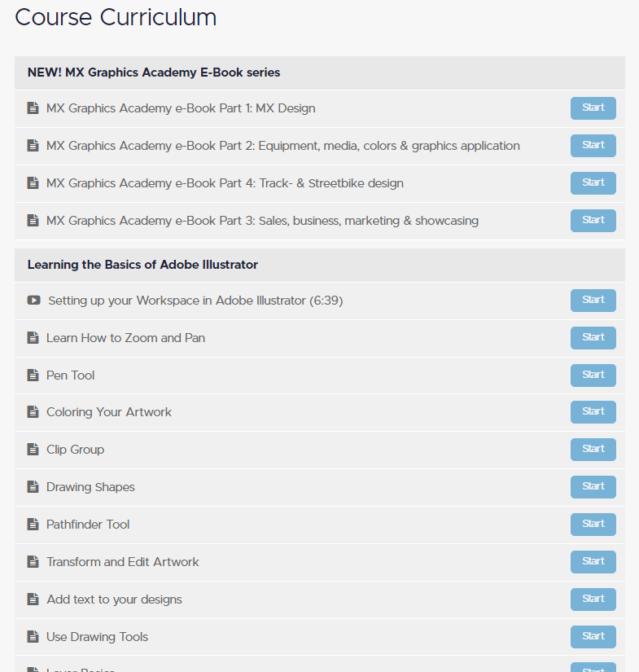
Task: Click document icon beside Use Drawing Tools
Action: (x=33, y=637)
